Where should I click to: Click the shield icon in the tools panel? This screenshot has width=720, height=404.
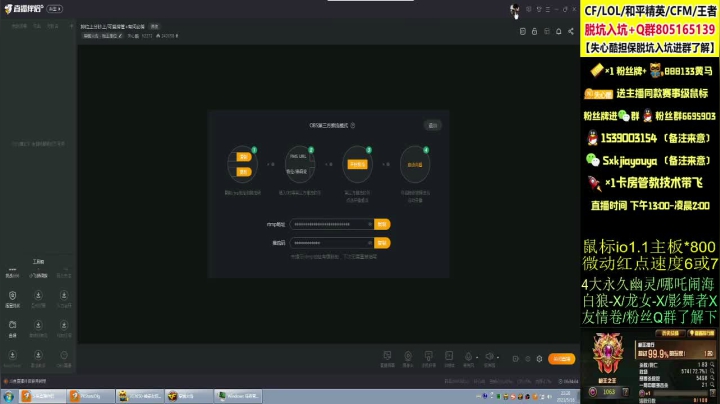12,295
